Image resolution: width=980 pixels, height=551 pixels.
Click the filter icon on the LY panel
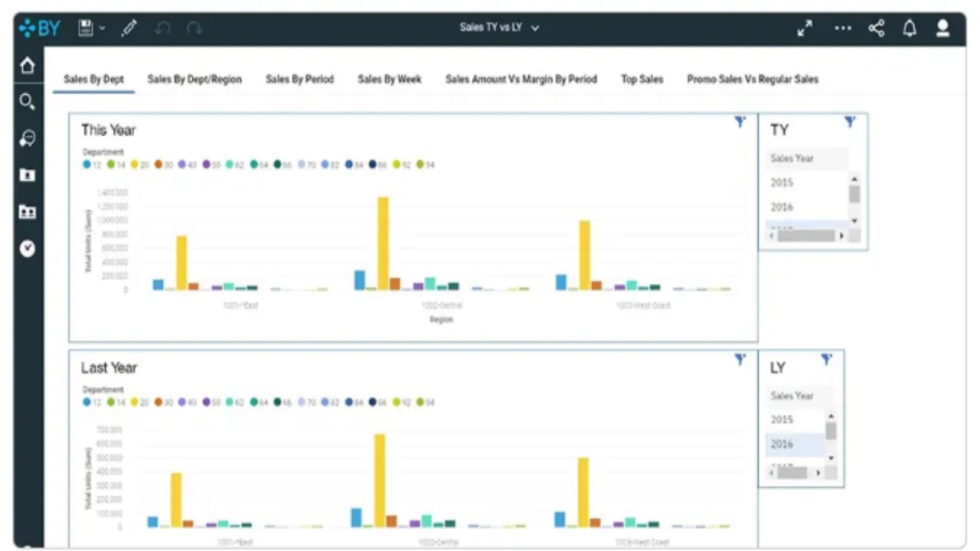coord(827,359)
